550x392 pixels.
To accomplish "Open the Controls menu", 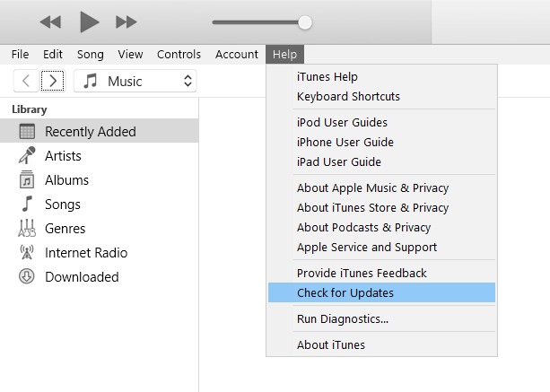I will pos(179,54).
